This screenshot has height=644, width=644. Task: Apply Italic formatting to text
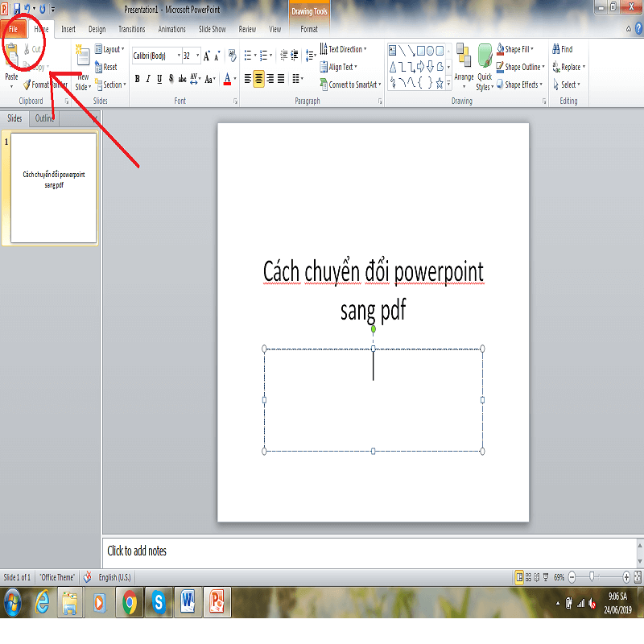pyautogui.click(x=148, y=79)
